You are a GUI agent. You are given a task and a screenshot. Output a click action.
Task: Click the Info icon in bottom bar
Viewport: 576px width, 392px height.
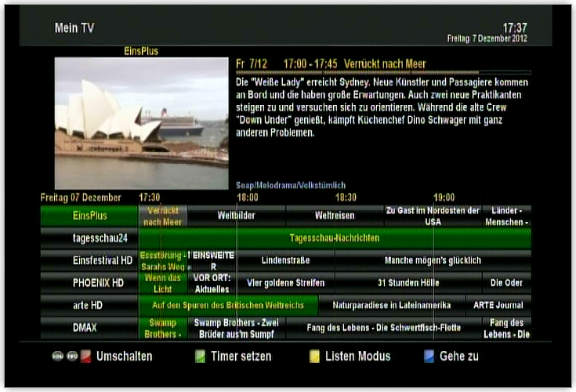point(71,356)
